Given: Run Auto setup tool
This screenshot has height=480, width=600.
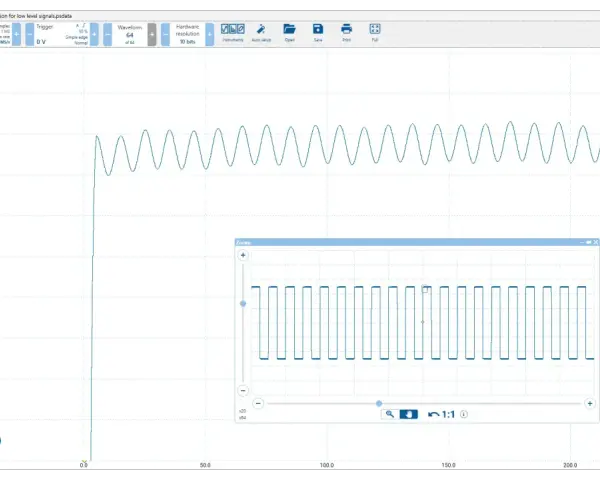Looking at the screenshot, I should point(261,29).
